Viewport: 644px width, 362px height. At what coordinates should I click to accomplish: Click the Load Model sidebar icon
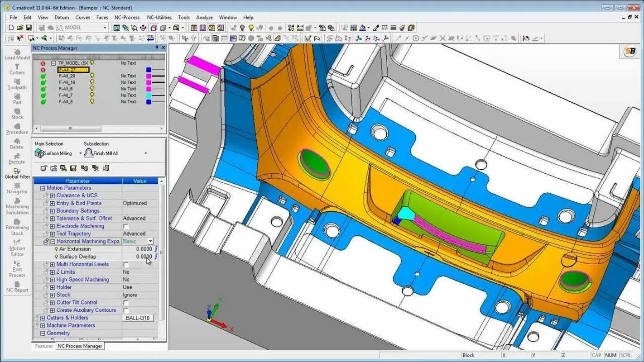click(x=17, y=54)
